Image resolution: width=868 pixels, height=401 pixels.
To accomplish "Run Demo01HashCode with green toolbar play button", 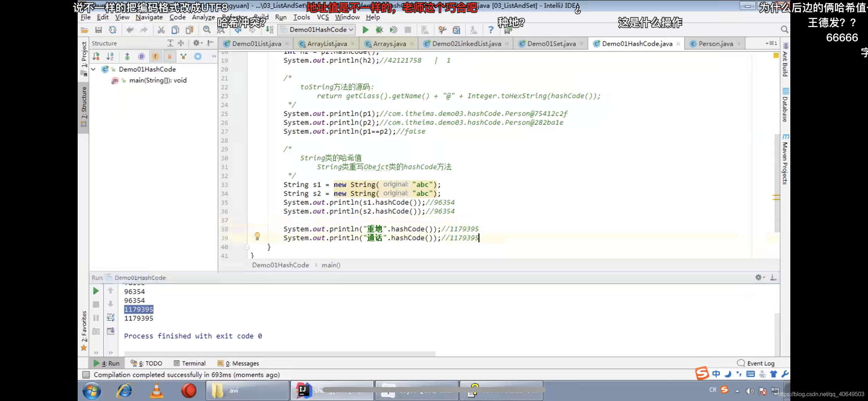I will (365, 30).
